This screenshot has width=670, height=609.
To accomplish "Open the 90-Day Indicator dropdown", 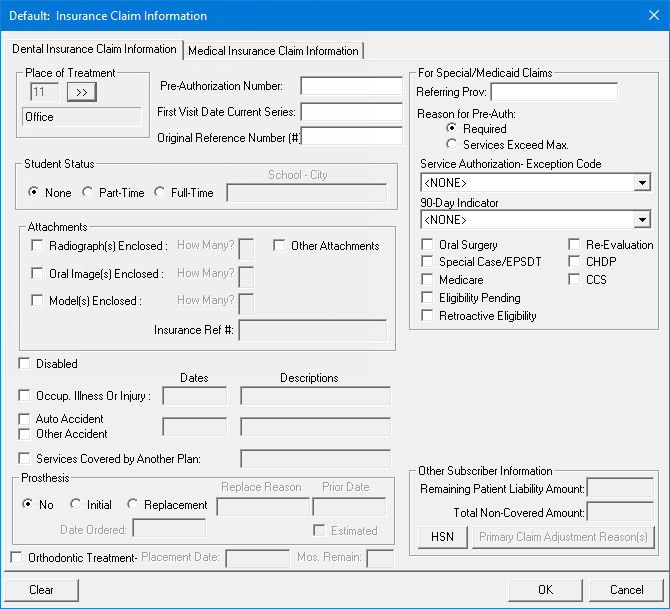I will [x=641, y=220].
